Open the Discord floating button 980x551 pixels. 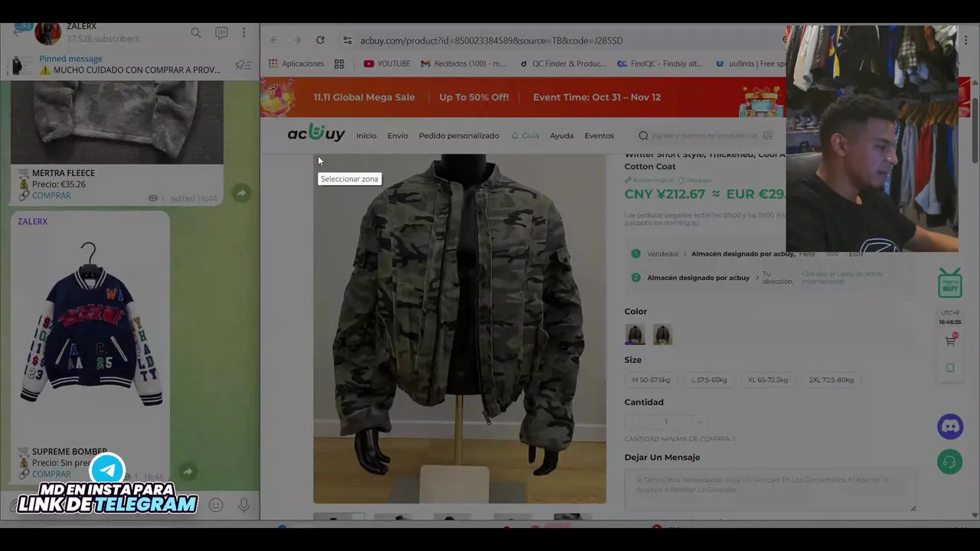950,426
